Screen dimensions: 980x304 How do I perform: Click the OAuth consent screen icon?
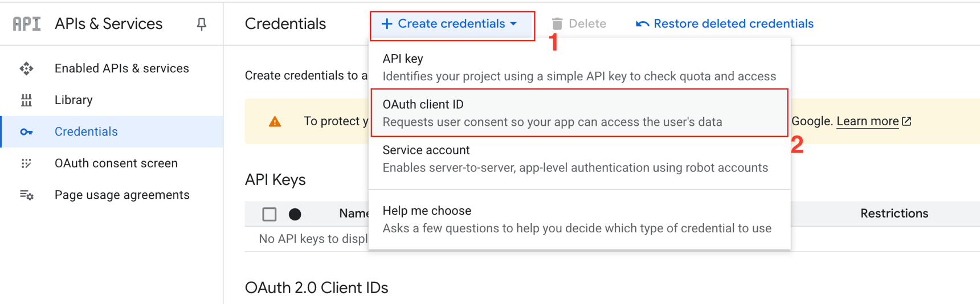(26, 163)
